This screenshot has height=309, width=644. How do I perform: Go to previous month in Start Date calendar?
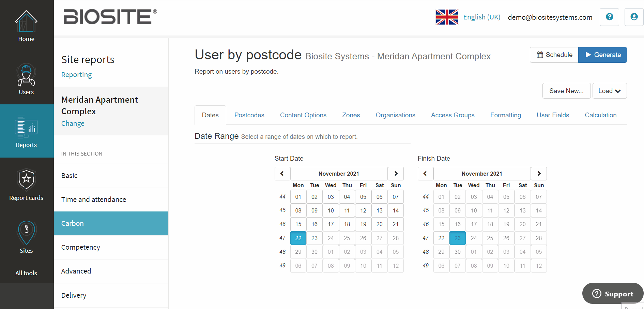click(282, 174)
